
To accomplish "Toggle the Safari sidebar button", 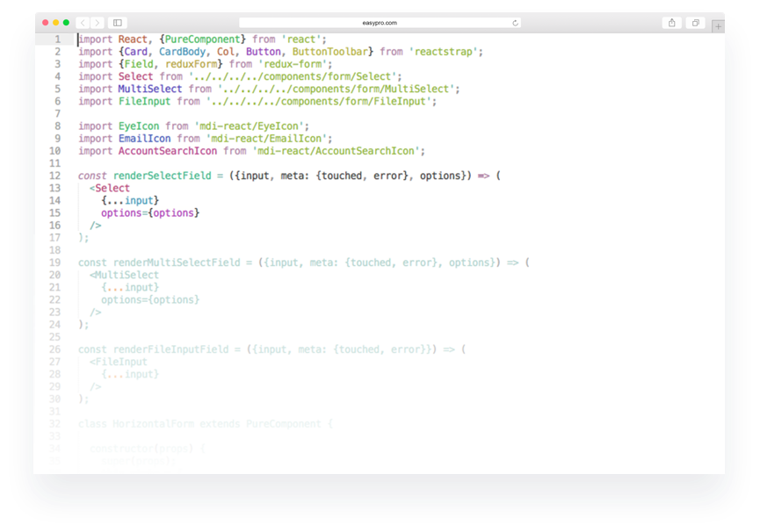I will (118, 22).
